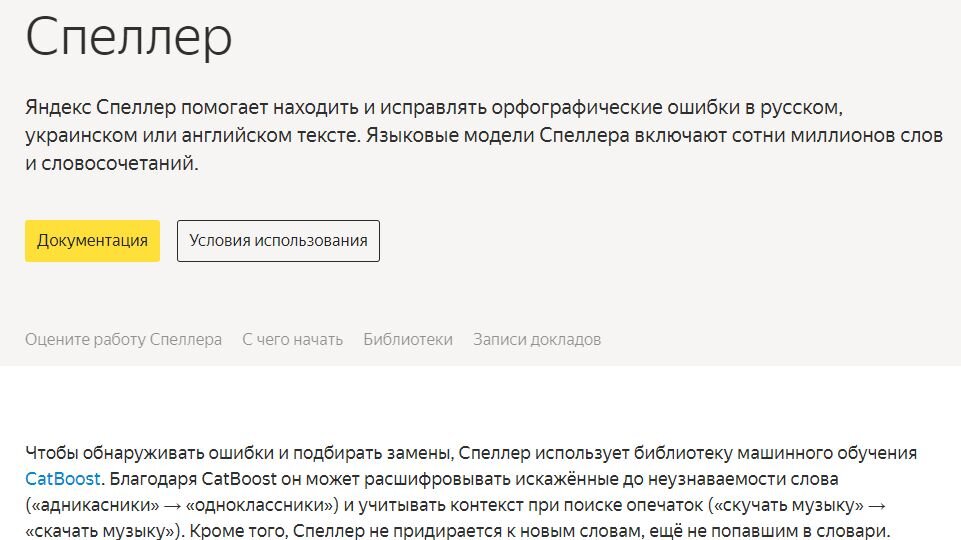Image resolution: width=961 pixels, height=540 pixels.
Task: Open Записи докладов section link
Action: [x=537, y=340]
